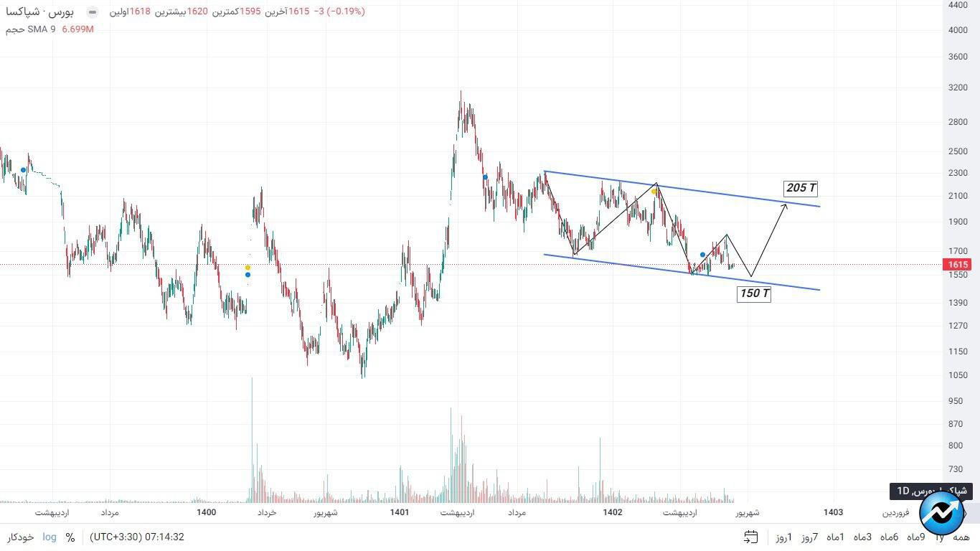Select the 6ماه time range
The image size is (980, 551).
(x=890, y=537)
